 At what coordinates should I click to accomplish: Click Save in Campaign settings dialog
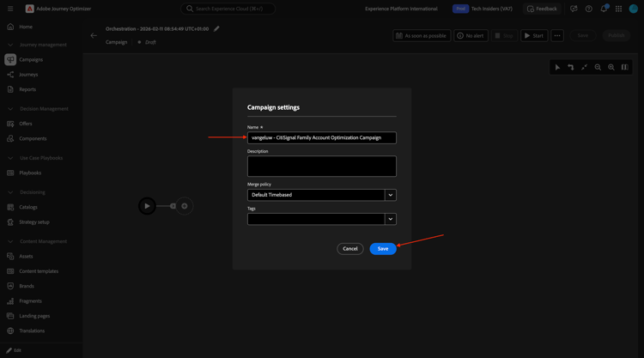click(x=383, y=249)
